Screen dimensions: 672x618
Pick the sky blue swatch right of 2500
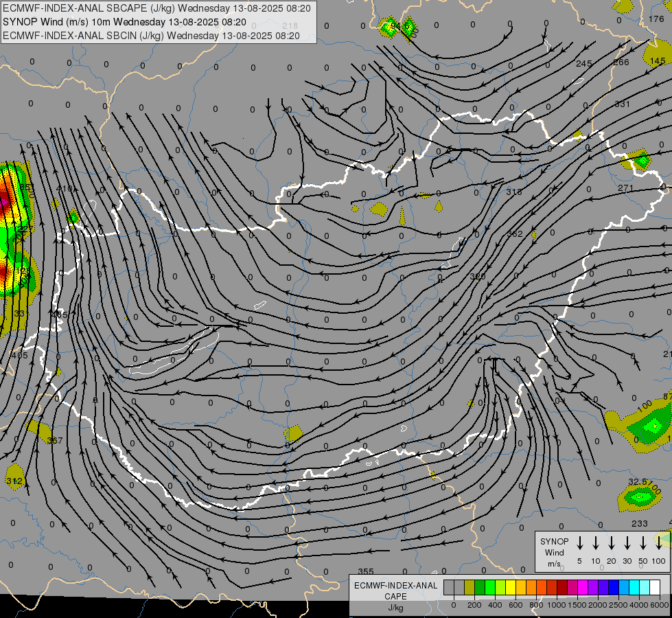(623, 588)
